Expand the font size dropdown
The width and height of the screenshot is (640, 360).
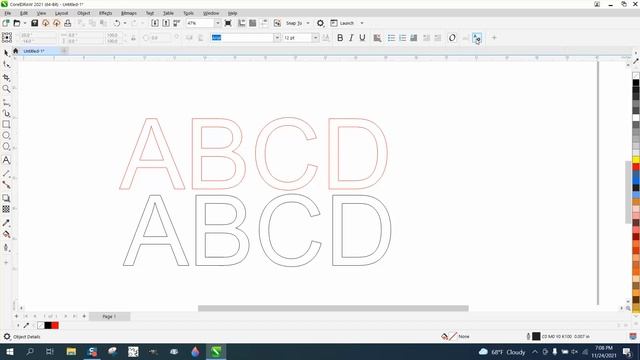pos(316,38)
